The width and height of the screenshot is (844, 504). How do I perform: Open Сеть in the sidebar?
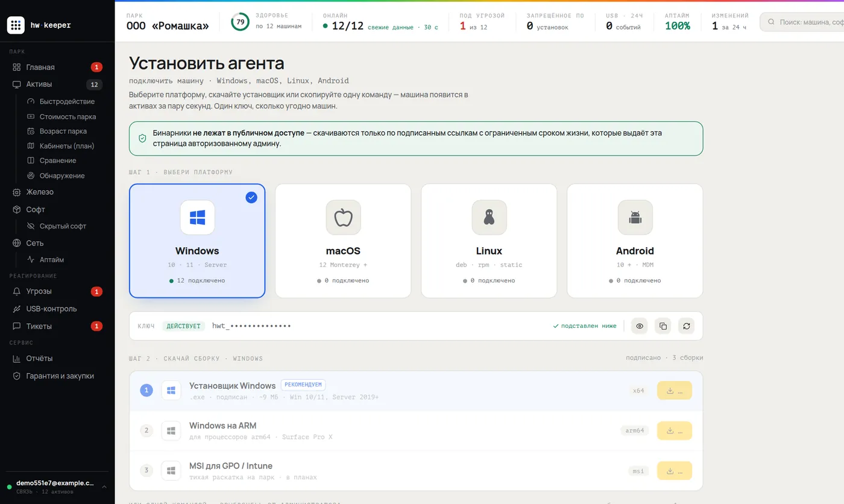coord(57,243)
